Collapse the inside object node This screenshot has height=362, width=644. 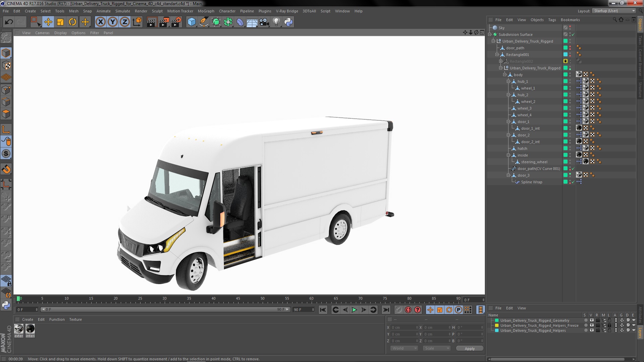point(508,155)
